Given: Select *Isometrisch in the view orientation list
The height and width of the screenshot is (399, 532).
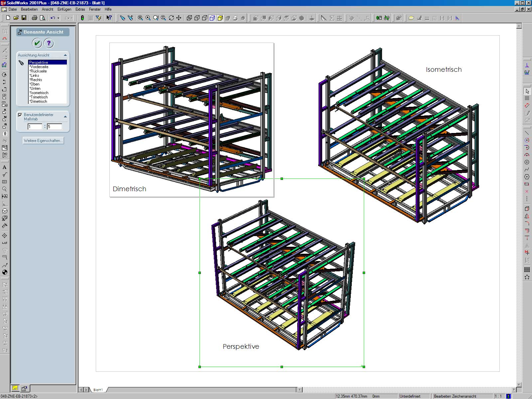Looking at the screenshot, I should 39,93.
